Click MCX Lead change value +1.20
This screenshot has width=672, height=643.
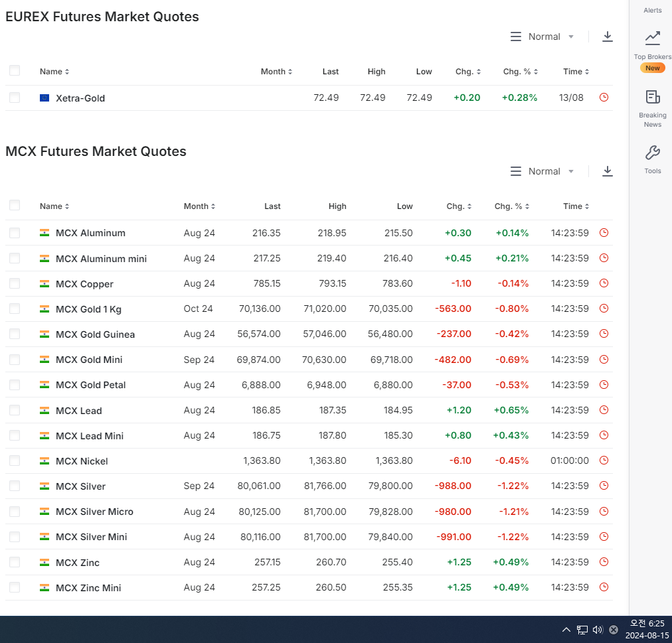coord(459,410)
